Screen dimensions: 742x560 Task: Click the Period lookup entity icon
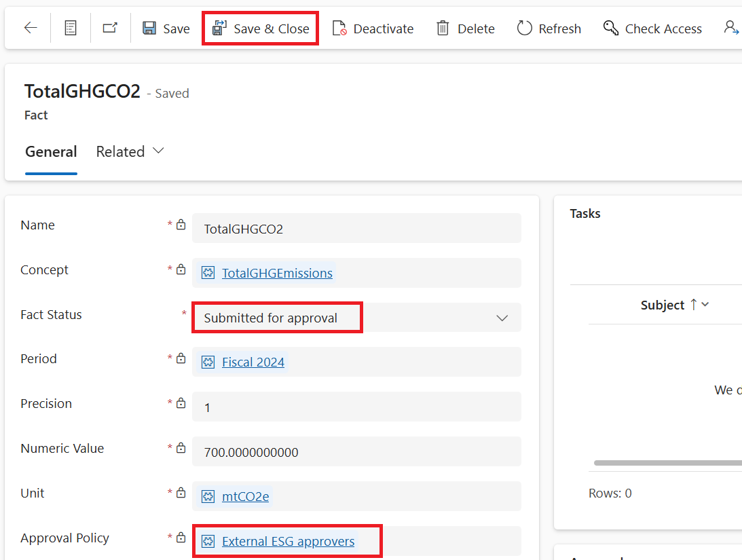(x=208, y=362)
